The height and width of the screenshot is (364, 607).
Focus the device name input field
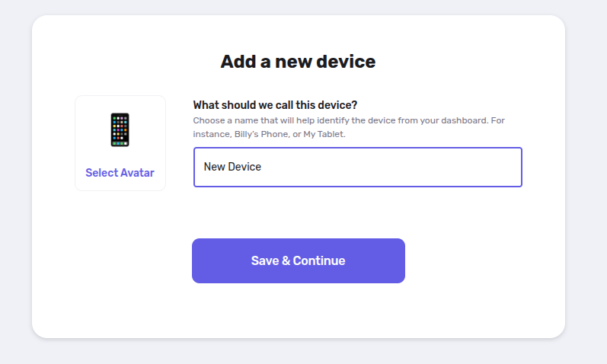pyautogui.click(x=358, y=167)
